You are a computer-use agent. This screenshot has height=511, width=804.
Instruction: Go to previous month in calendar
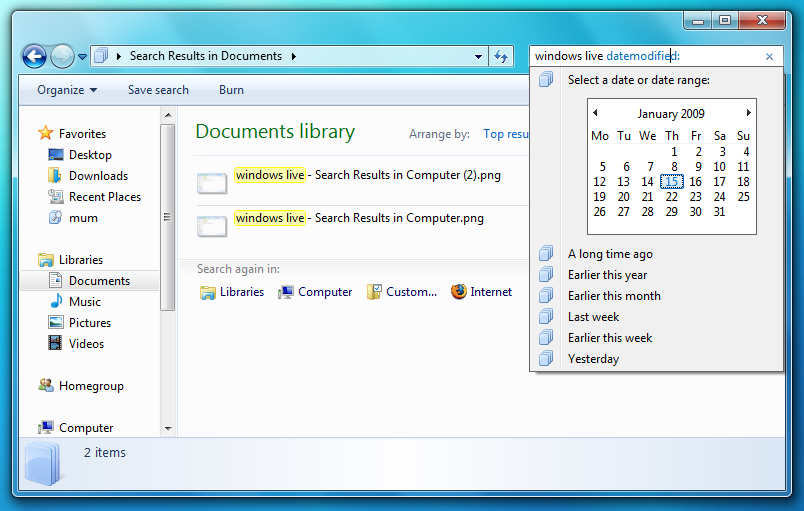[596, 113]
